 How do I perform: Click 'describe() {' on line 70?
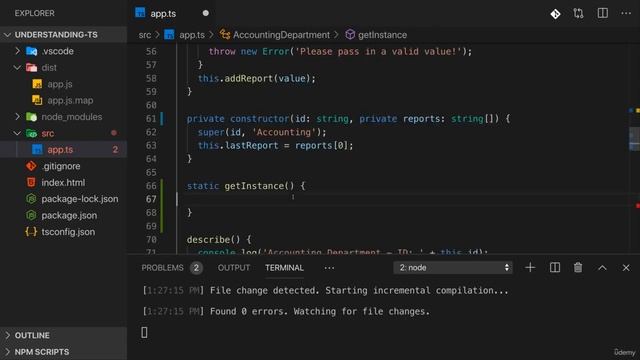[219, 240]
